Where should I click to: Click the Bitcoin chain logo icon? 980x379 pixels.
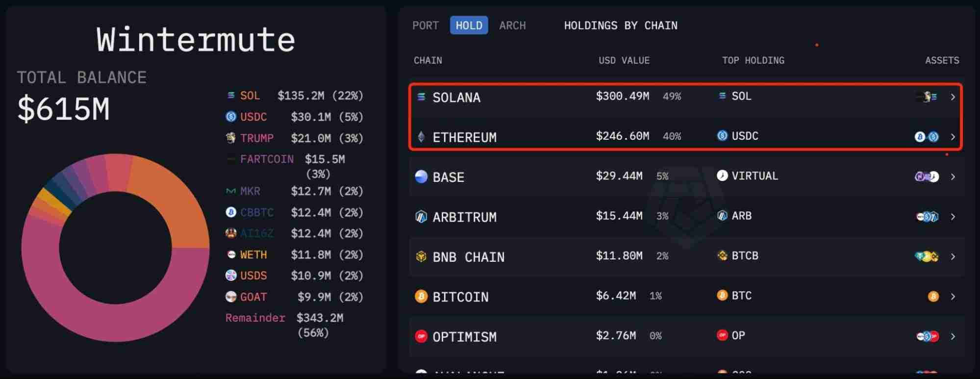(x=421, y=296)
